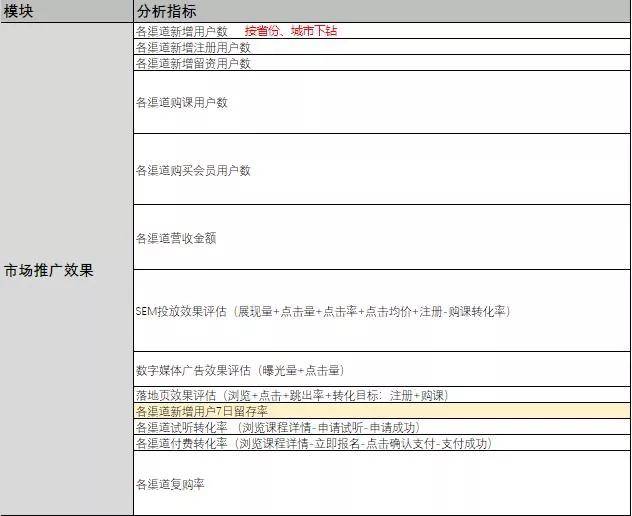Click the 各渠道试听转化率 label

click(182, 427)
